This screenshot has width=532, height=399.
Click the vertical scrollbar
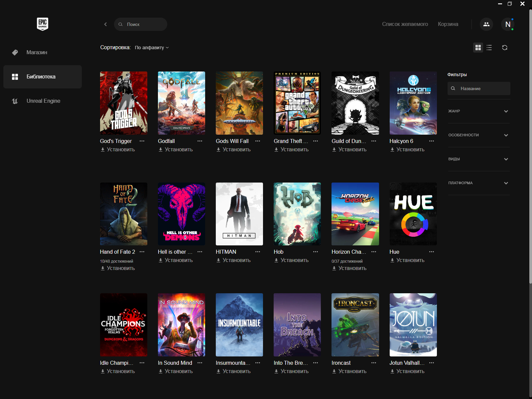[x=530, y=146]
